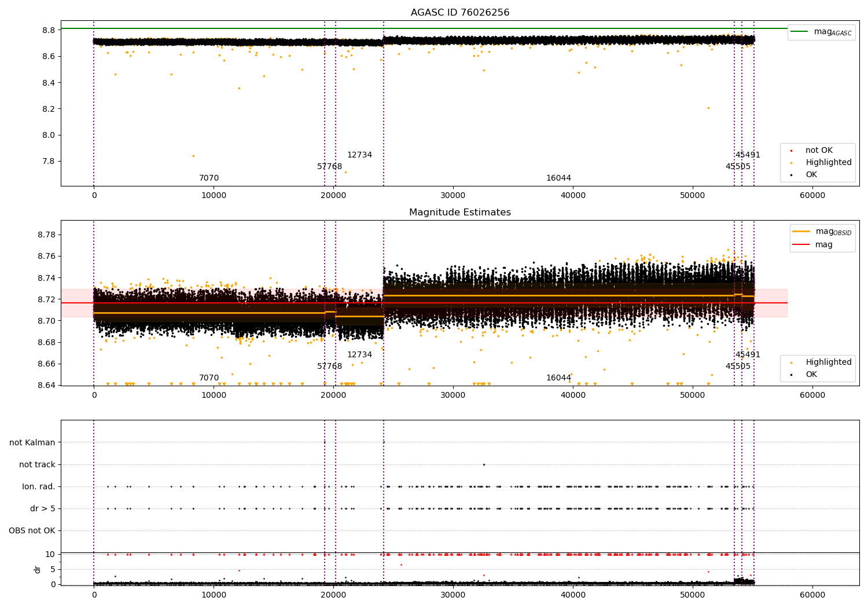Click the 60000 x-tick under the top plot
Viewport: 868px width, 608px height.
pyautogui.click(x=812, y=196)
